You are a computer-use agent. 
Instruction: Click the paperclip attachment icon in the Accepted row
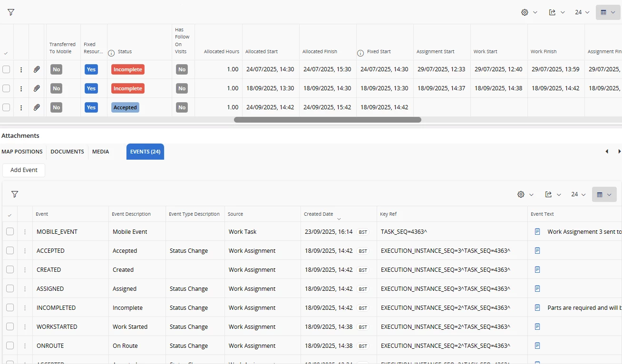coord(37,107)
